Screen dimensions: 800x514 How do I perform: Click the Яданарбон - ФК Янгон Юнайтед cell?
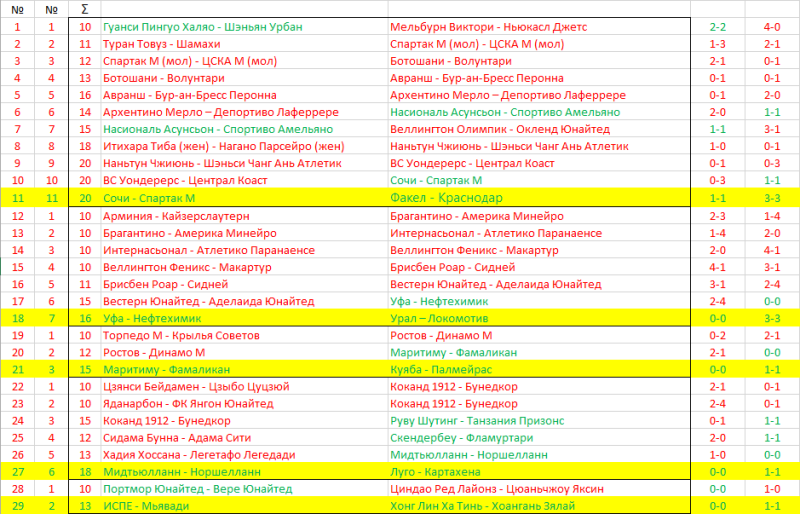[190, 404]
